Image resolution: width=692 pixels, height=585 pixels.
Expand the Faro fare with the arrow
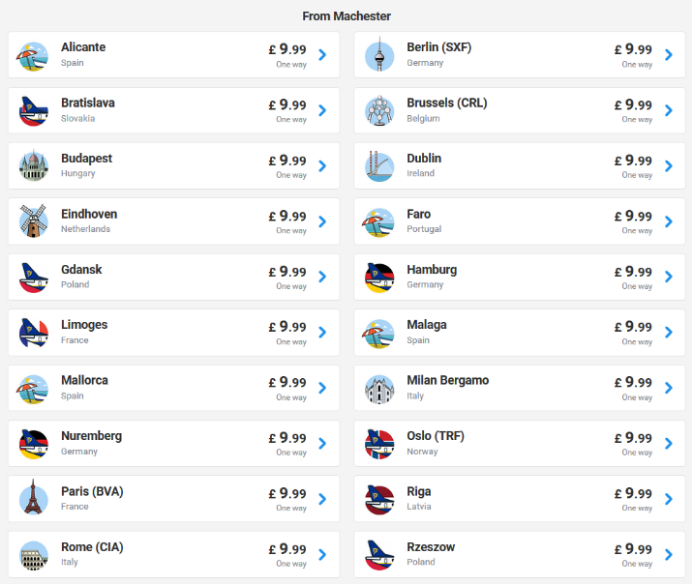pos(669,221)
